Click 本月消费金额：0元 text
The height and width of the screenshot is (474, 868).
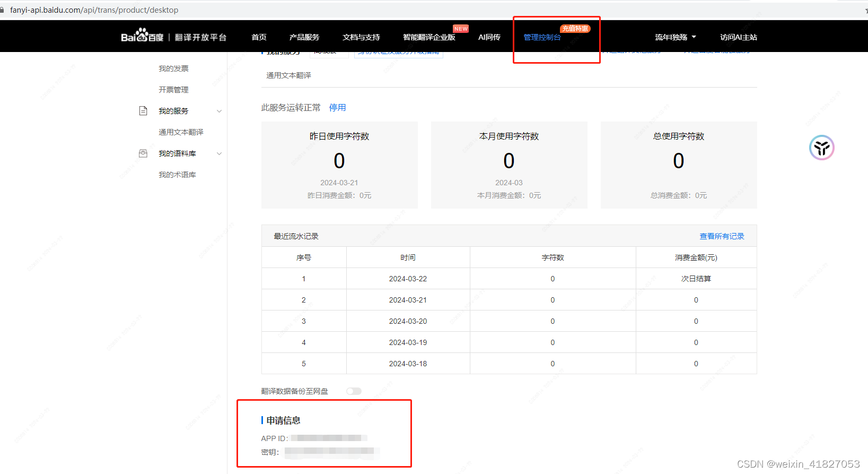tap(509, 195)
